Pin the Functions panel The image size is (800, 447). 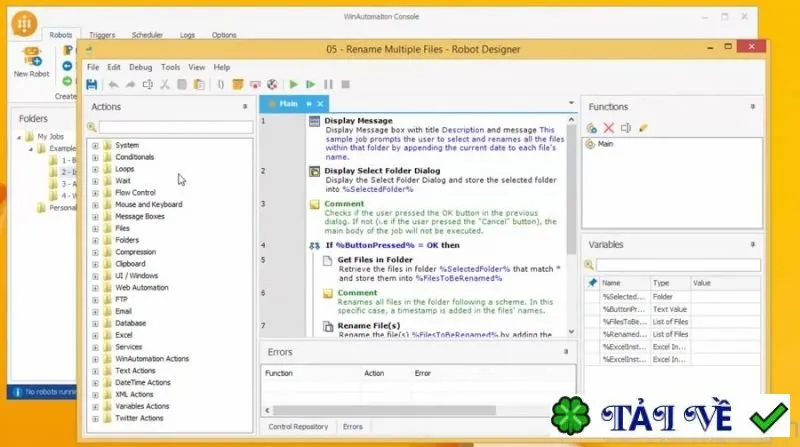point(753,107)
